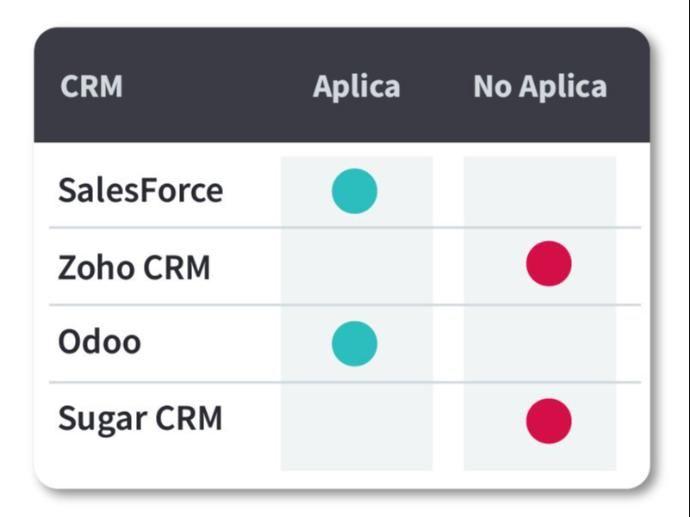Viewport: 690px width, 517px height.
Task: Select the Zoho CRM row label
Action: click(134, 267)
